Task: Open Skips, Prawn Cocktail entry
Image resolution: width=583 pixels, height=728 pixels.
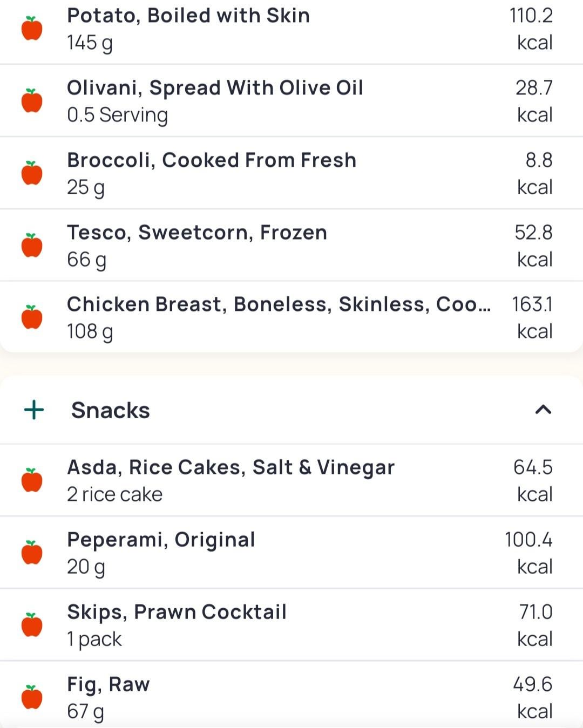Action: pos(177,613)
